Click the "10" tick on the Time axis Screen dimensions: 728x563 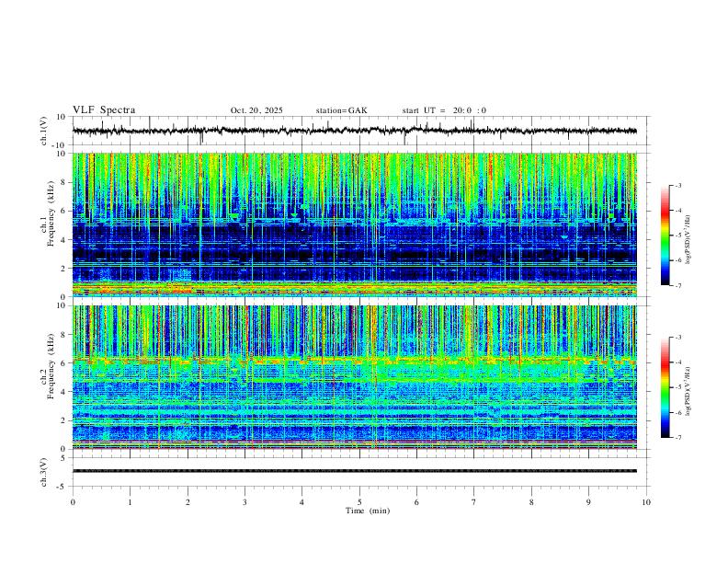(x=646, y=502)
